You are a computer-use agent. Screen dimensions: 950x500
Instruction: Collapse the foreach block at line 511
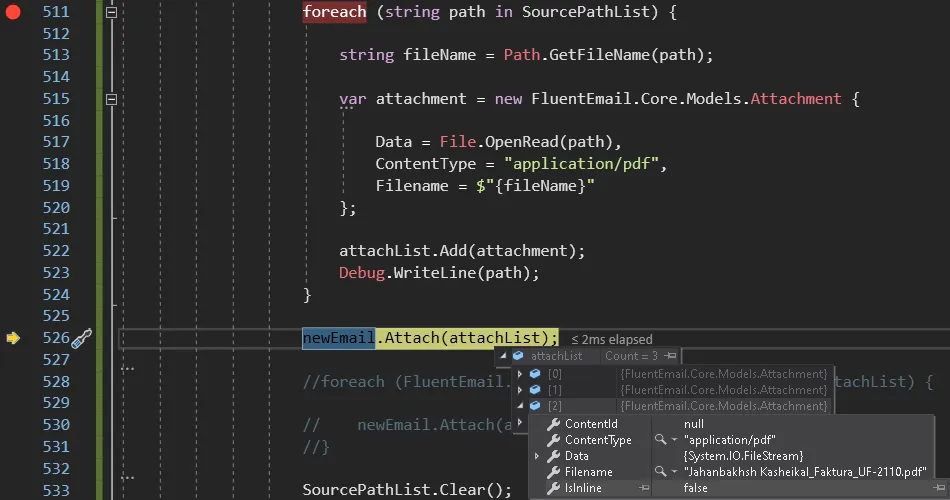[111, 12]
